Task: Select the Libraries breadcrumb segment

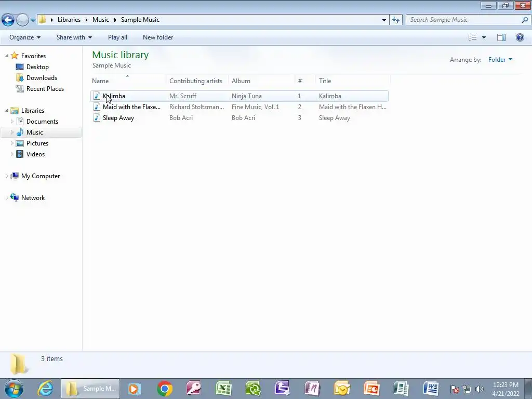Action: (x=69, y=20)
